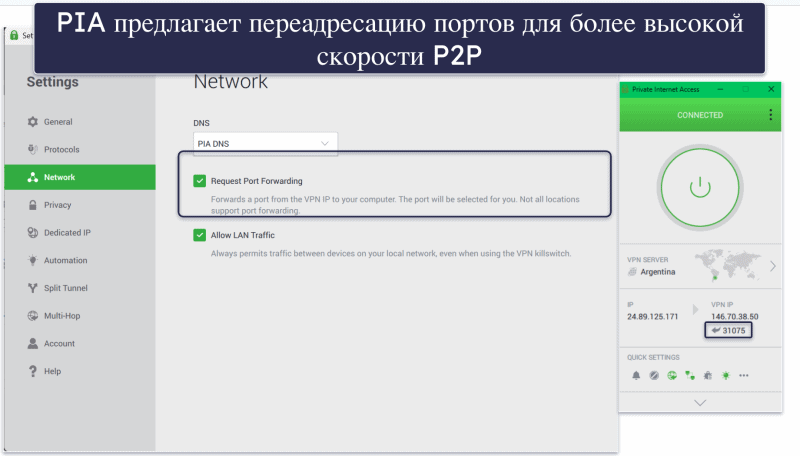Click the MACE block quick setting icon
The image size is (800, 456).
coord(654,375)
